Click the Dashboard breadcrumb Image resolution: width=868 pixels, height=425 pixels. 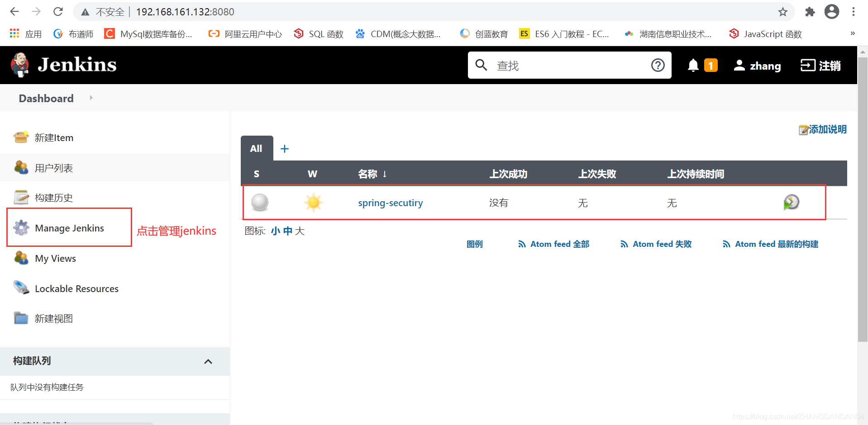[46, 98]
